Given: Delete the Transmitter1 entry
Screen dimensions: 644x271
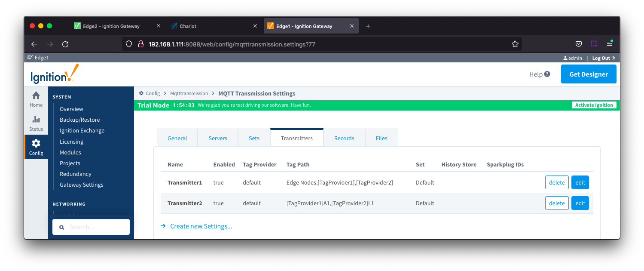Looking at the screenshot, I should pyautogui.click(x=557, y=182).
